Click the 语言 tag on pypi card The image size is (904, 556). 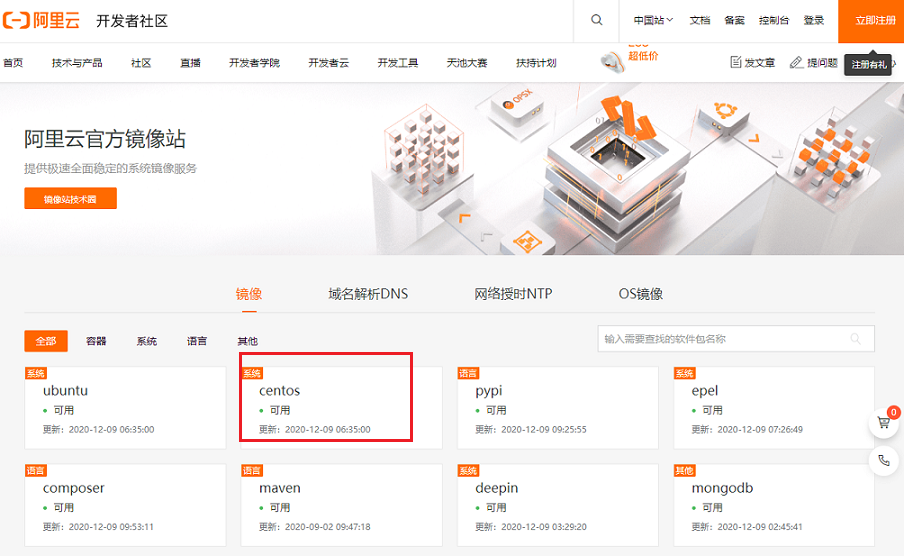tap(468, 373)
